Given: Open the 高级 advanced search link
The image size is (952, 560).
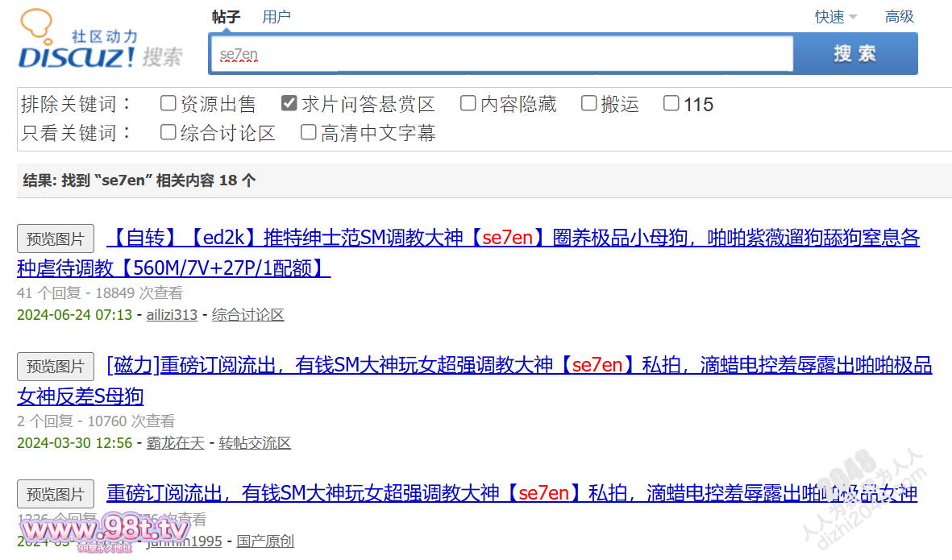Looking at the screenshot, I should coord(899,17).
